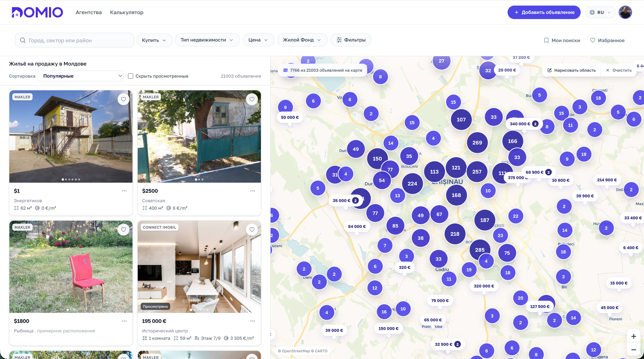Expand the Тип недвижимости dropdown
Screen dimensions: 644x359
coord(207,40)
